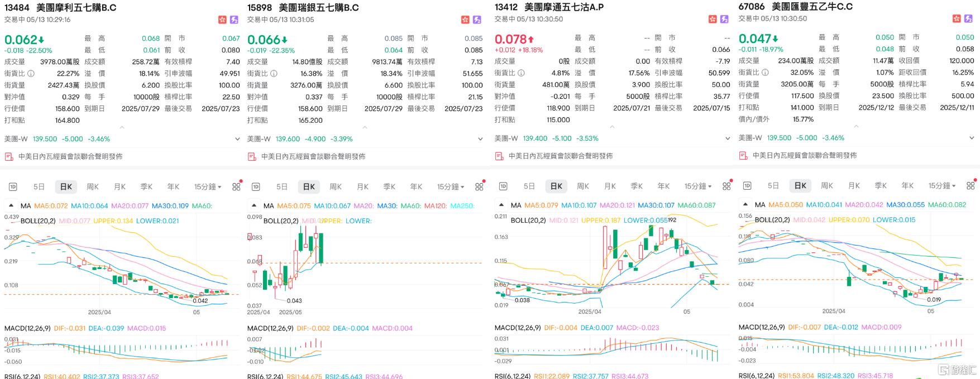
Task: Select the 日K tab in the 15898 chart
Action: pyautogui.click(x=309, y=187)
